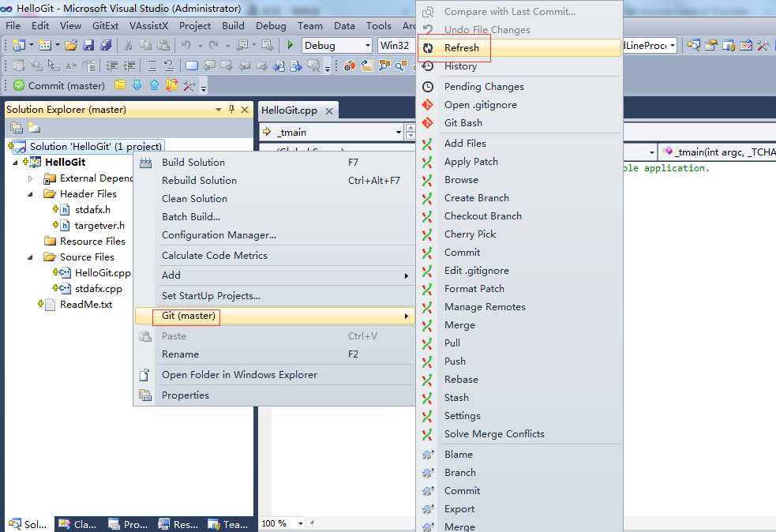Click the green Start Debugging arrow
The image size is (776, 532).
click(x=290, y=46)
